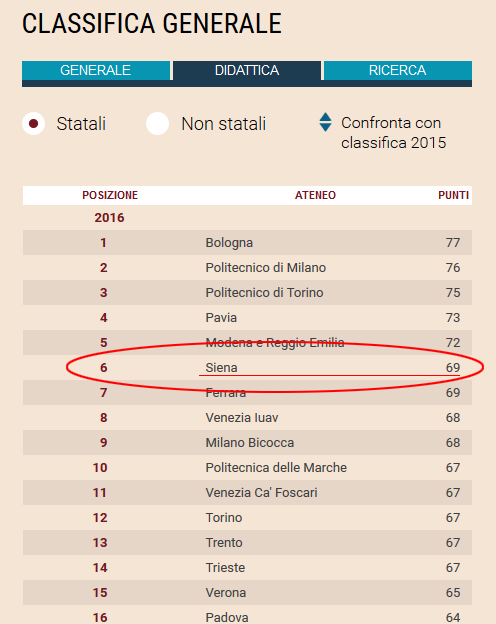The height and width of the screenshot is (624, 496).
Task: Select the Non statali radio button
Action: tap(157, 123)
